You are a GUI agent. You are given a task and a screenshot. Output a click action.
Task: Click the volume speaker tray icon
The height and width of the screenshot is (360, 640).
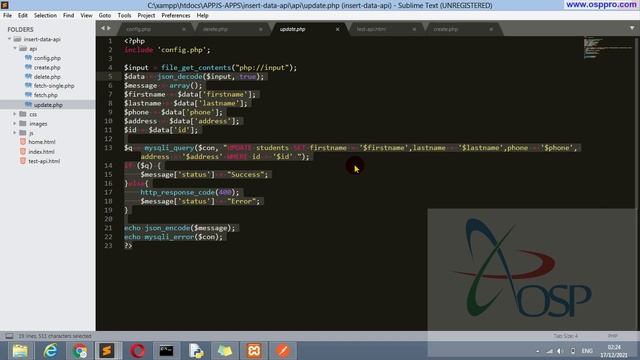tap(560, 351)
